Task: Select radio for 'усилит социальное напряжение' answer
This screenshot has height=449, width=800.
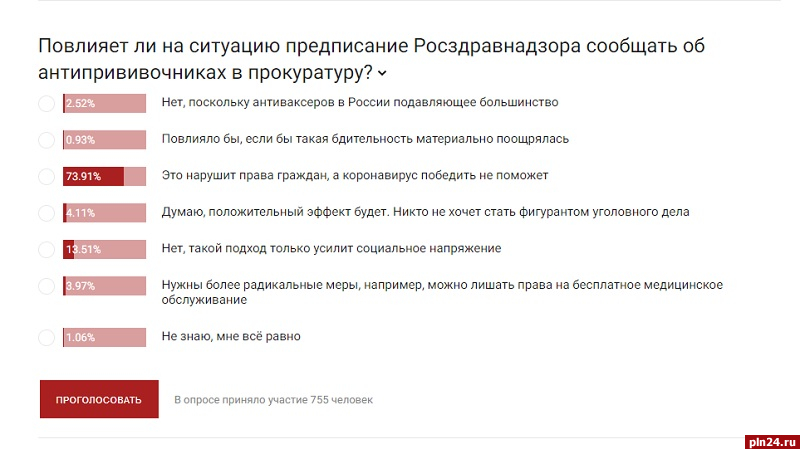Action: 46,249
